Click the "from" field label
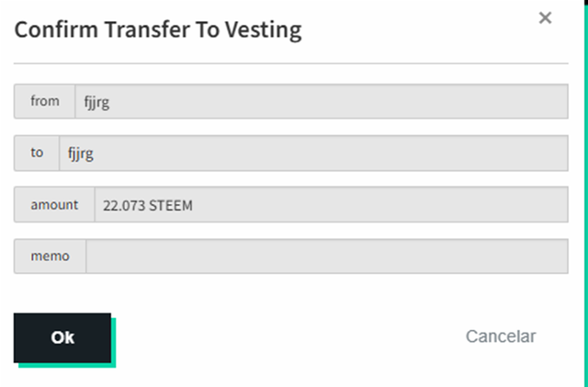 point(44,101)
